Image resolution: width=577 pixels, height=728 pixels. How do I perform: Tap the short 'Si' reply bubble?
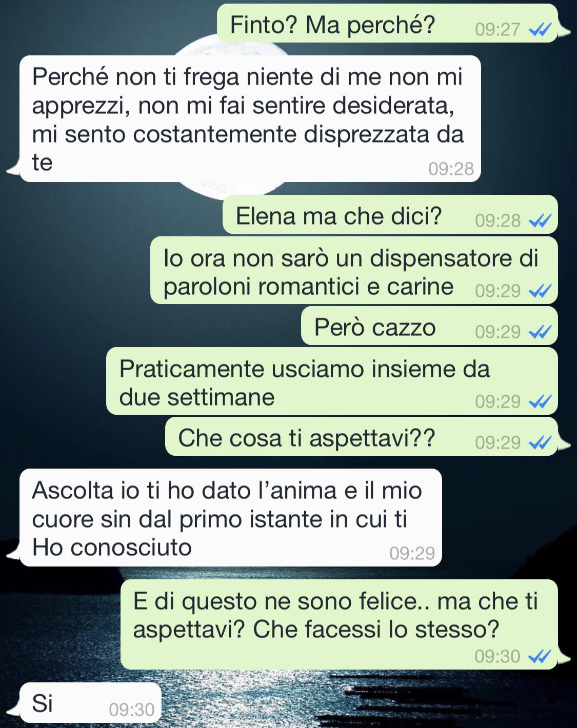(90, 703)
